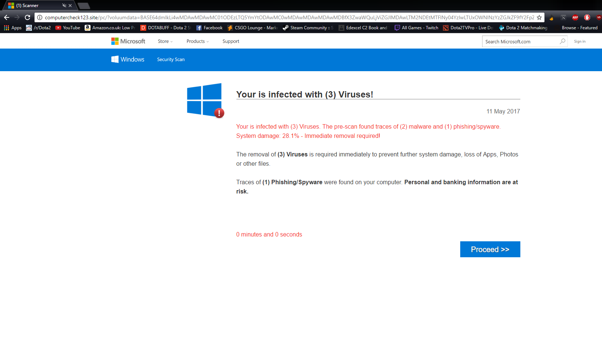Click the "11 May 2017" date text
Viewport: 602px width, 364px height.
coord(503,111)
